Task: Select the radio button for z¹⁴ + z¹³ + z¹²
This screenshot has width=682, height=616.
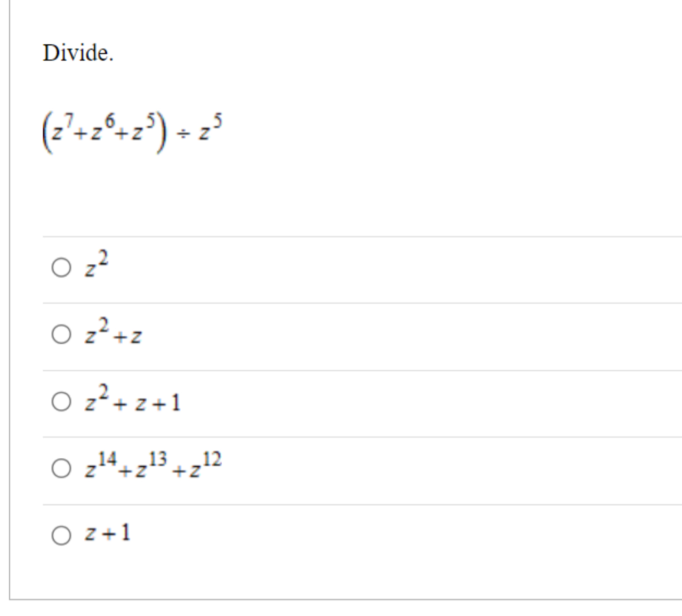Action: [x=60, y=469]
